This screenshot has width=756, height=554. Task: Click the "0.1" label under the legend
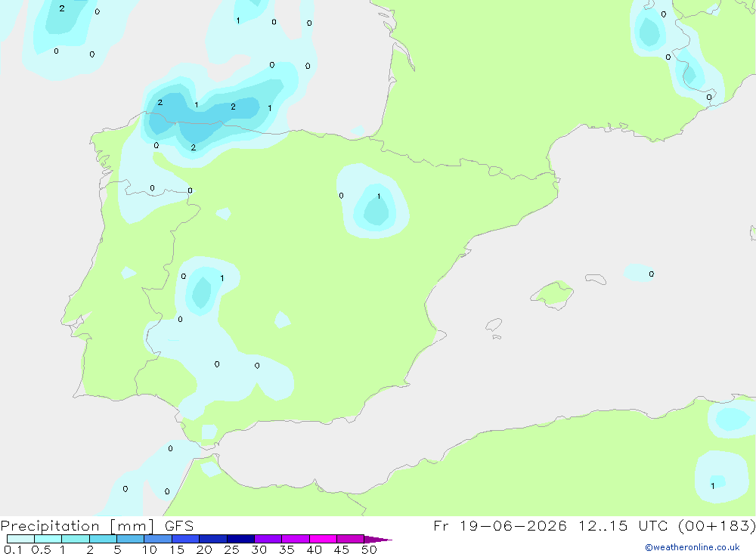click(13, 549)
